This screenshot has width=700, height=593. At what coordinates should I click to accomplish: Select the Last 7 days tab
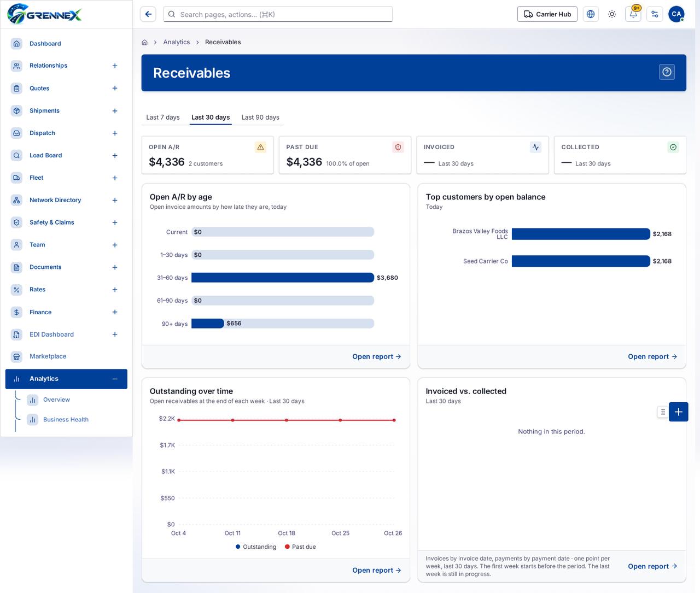(163, 118)
